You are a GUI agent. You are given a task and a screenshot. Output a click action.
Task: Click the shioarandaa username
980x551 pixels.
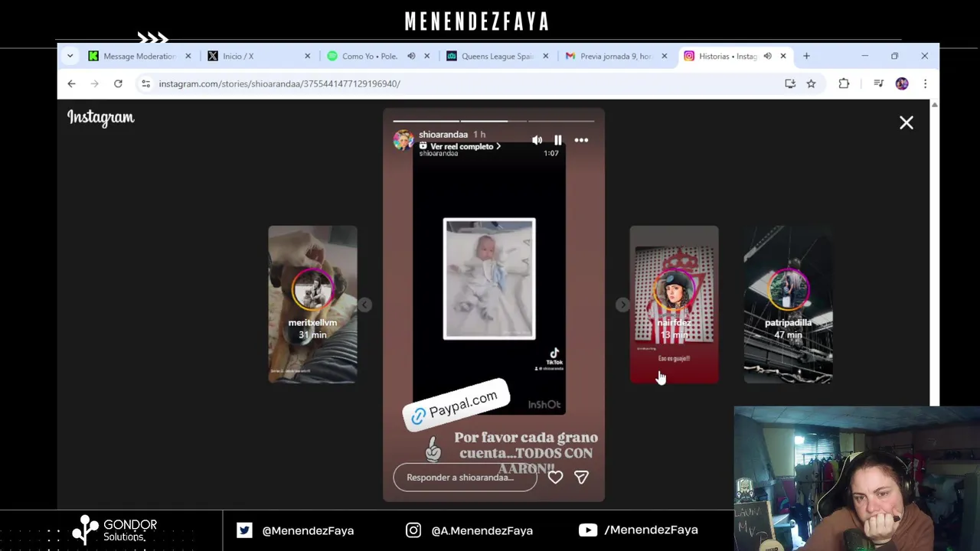(443, 135)
